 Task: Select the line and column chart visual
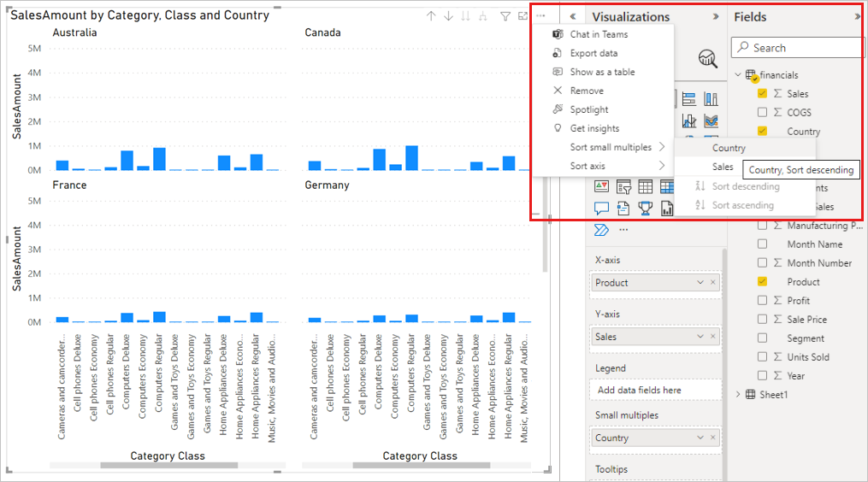point(689,120)
